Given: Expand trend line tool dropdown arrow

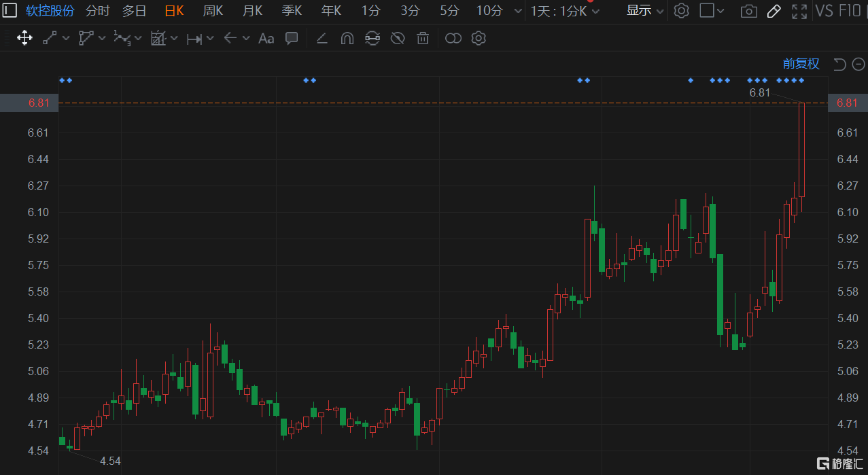Looking at the screenshot, I should tap(66, 39).
